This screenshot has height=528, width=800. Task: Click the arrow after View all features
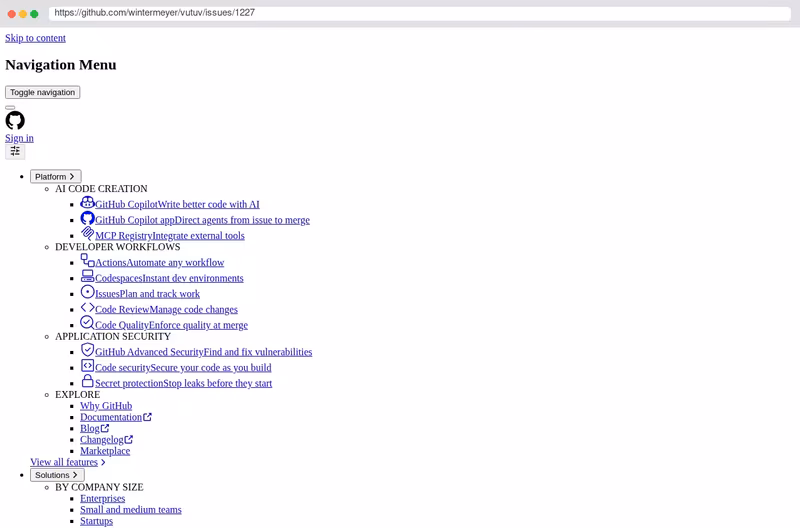coord(103,462)
